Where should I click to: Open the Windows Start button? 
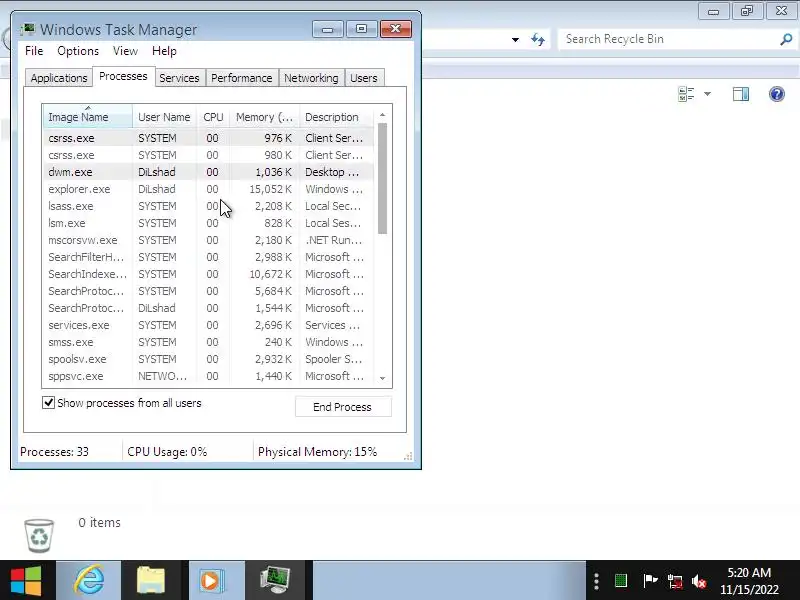tap(26, 581)
